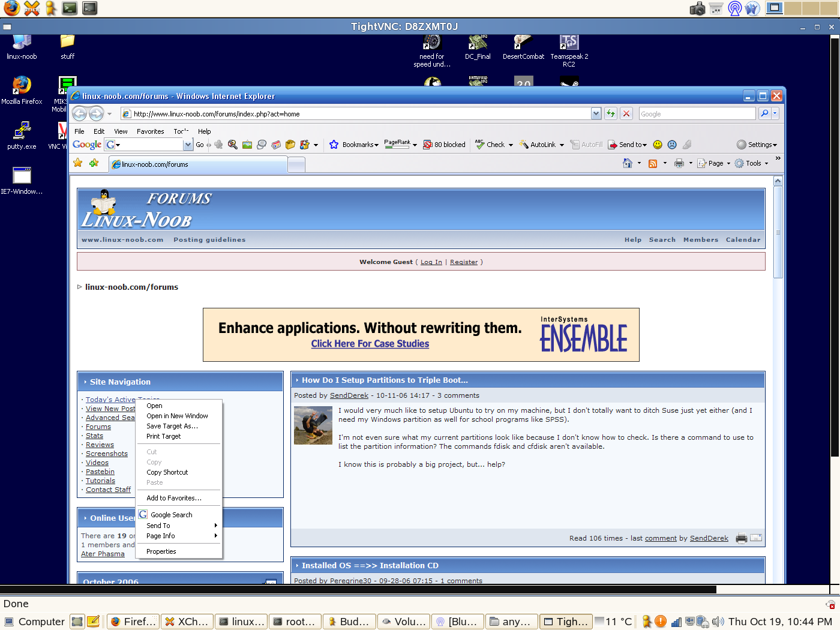Click the Print icon in IE command bar
The height and width of the screenshot is (630, 840).
pyautogui.click(x=679, y=163)
